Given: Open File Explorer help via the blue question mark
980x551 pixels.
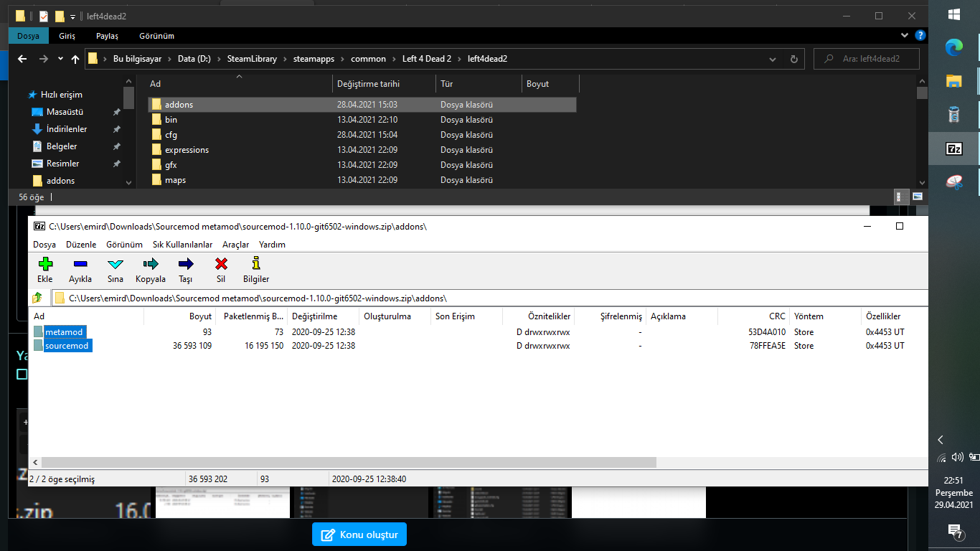Looking at the screenshot, I should tap(920, 35).
